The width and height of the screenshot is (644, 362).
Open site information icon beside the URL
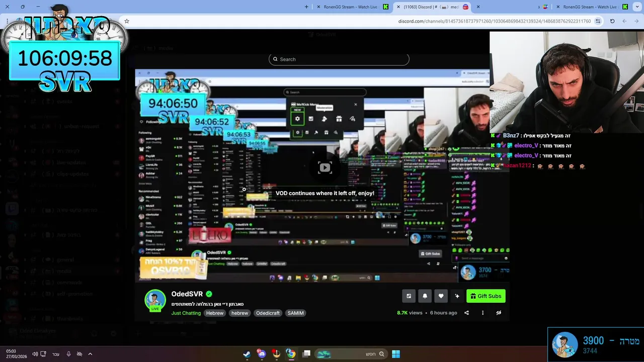[x=598, y=21]
